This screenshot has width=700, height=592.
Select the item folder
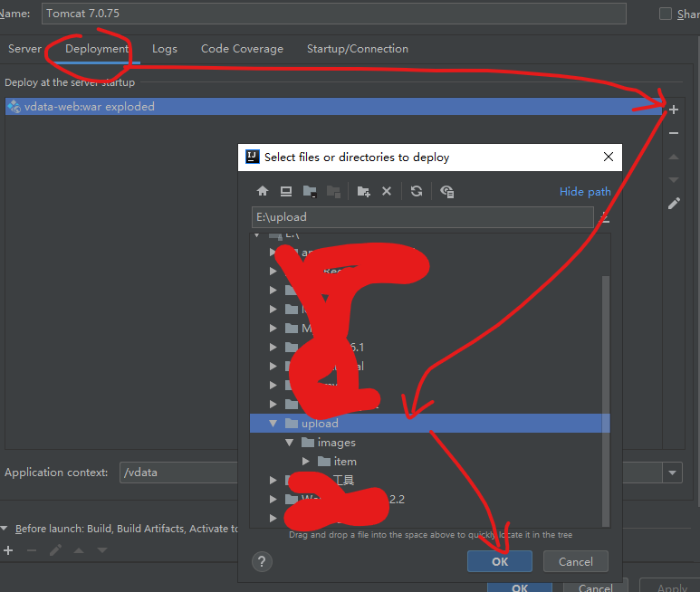345,462
